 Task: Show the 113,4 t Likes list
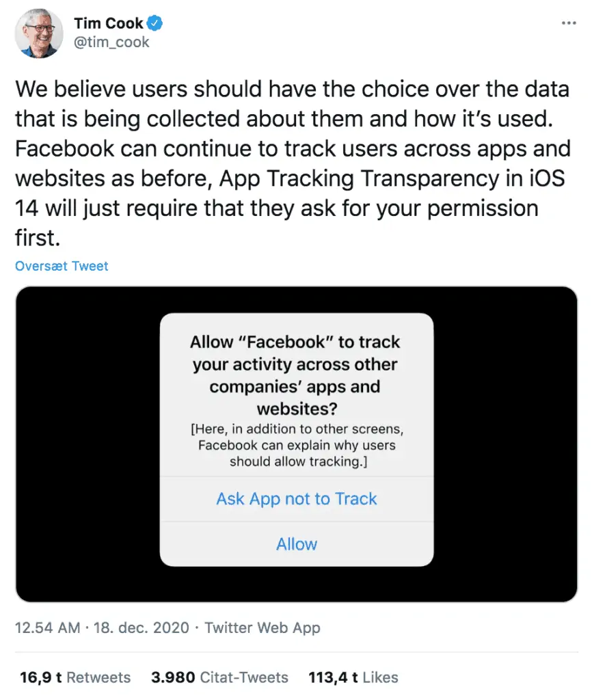353,677
